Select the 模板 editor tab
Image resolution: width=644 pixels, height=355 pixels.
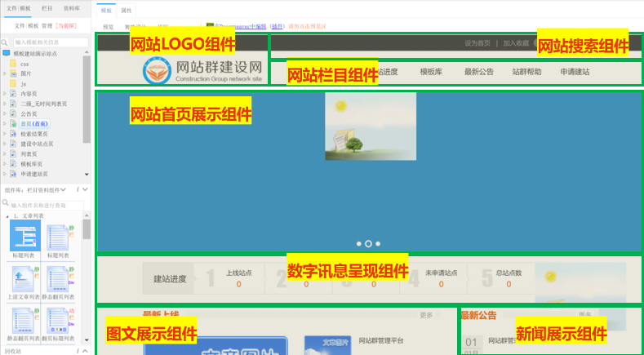click(106, 11)
